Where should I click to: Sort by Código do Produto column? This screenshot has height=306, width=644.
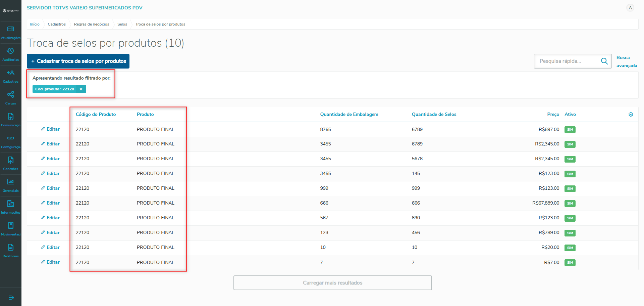pyautogui.click(x=96, y=115)
